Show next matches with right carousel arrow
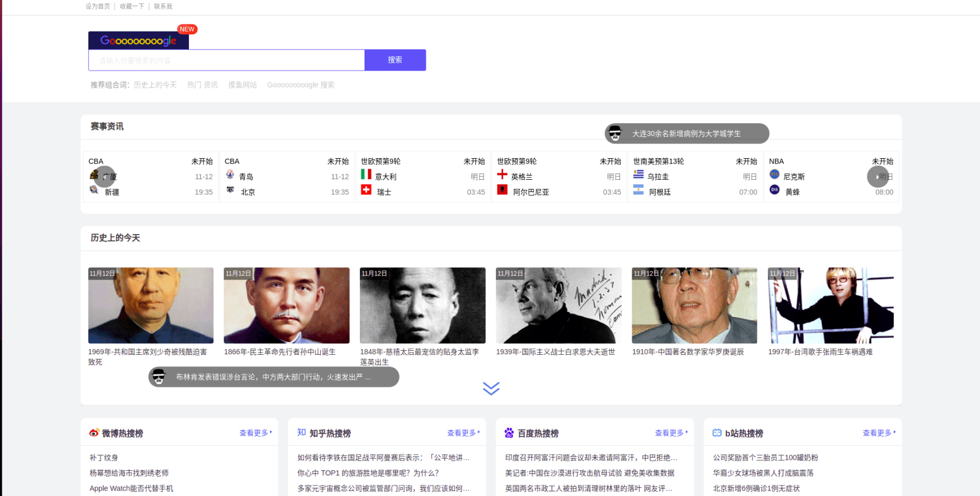 click(x=878, y=177)
